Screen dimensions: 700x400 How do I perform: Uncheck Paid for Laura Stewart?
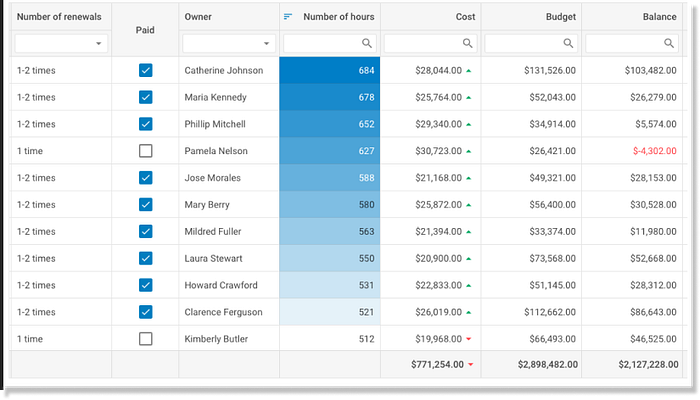point(146,258)
